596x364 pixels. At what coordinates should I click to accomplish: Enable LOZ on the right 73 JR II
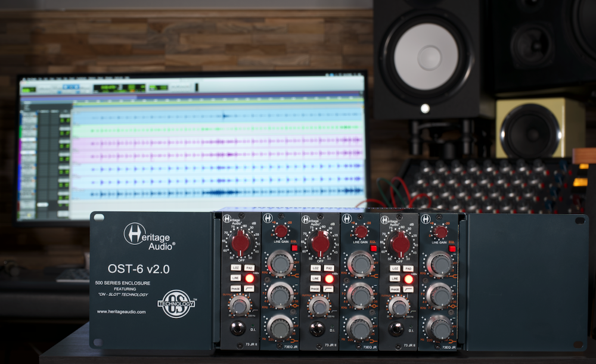click(x=395, y=269)
